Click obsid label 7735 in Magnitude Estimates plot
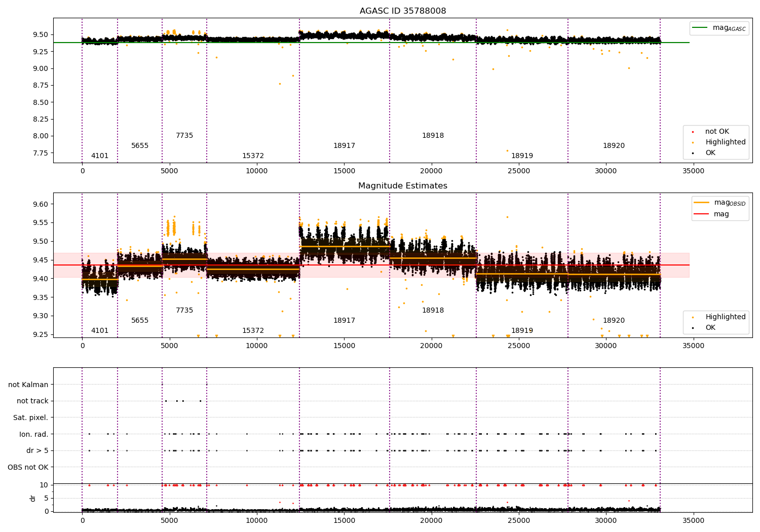The image size is (760, 532). pos(184,311)
